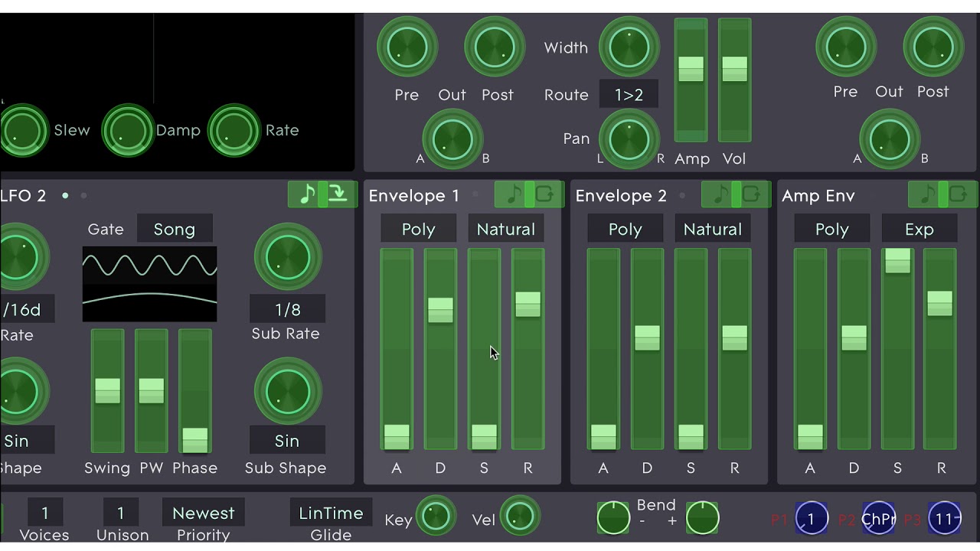Click the Rate knob beside the Damp knob
Viewport: 980px width, 551px height.
coord(234,131)
